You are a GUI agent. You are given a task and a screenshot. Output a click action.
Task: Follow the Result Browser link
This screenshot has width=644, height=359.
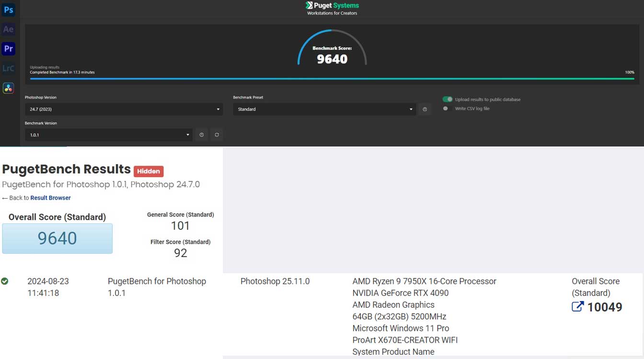point(50,198)
